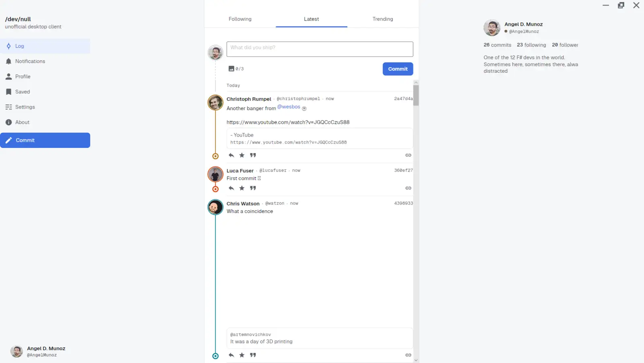Open the @wesbos mention link
Viewport: 644px width, 363px height.
point(289,107)
